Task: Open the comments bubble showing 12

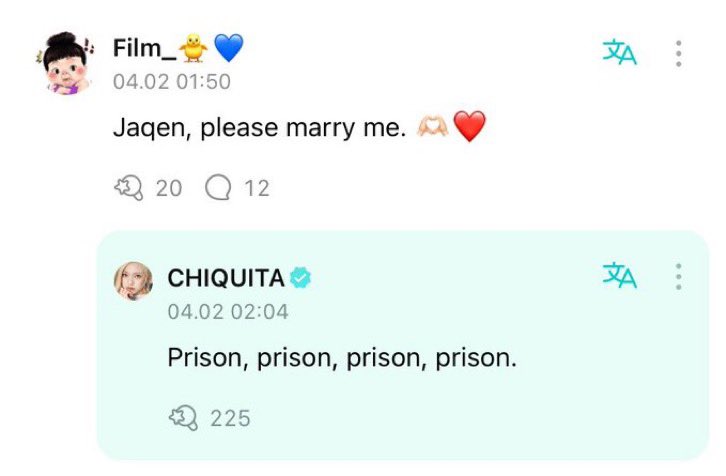Action: [218, 187]
